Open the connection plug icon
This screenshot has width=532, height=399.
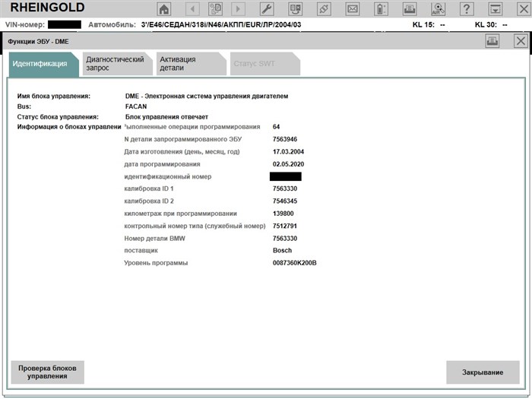(x=324, y=9)
